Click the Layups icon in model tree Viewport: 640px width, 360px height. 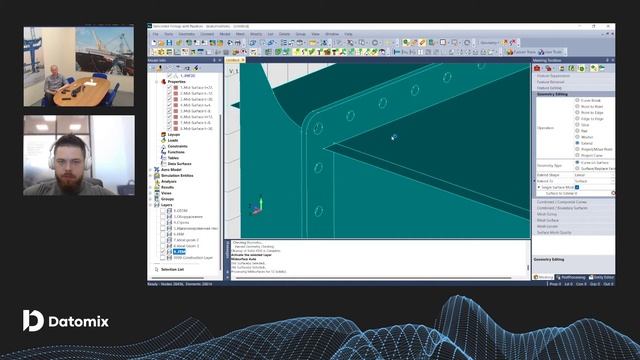[163, 134]
